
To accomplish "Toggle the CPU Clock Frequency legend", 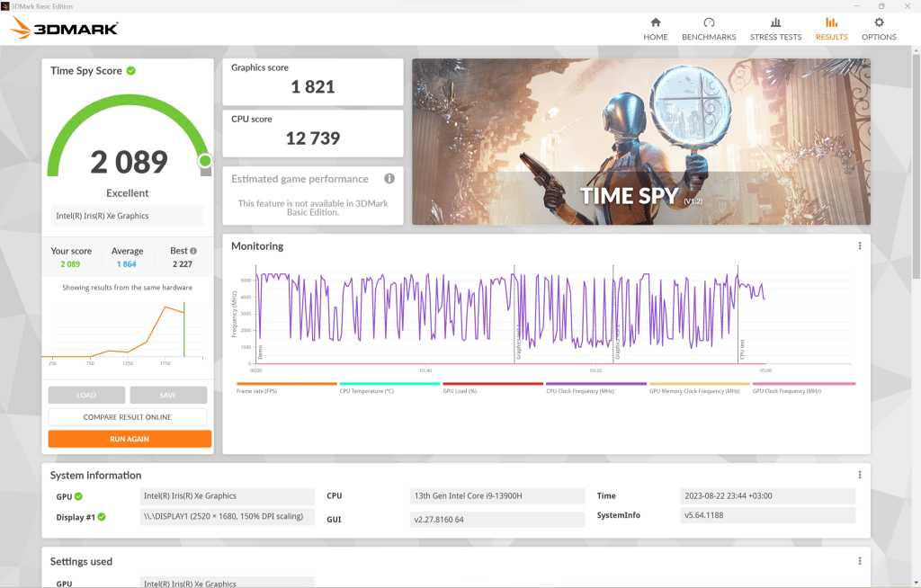I will 596,388.
